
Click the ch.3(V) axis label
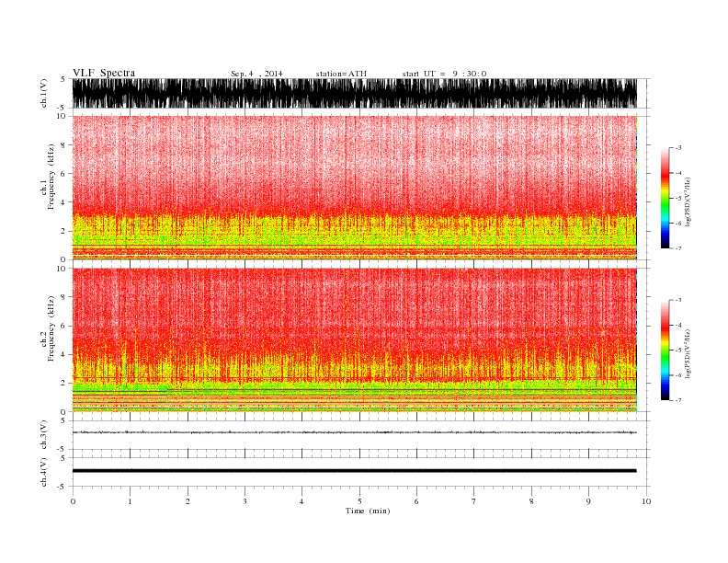pos(44,434)
